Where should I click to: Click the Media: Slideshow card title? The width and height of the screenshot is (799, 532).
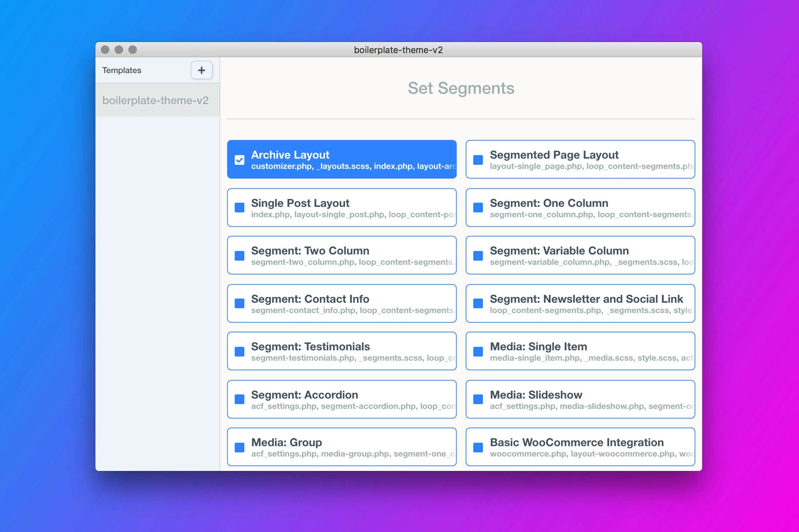tap(536, 395)
